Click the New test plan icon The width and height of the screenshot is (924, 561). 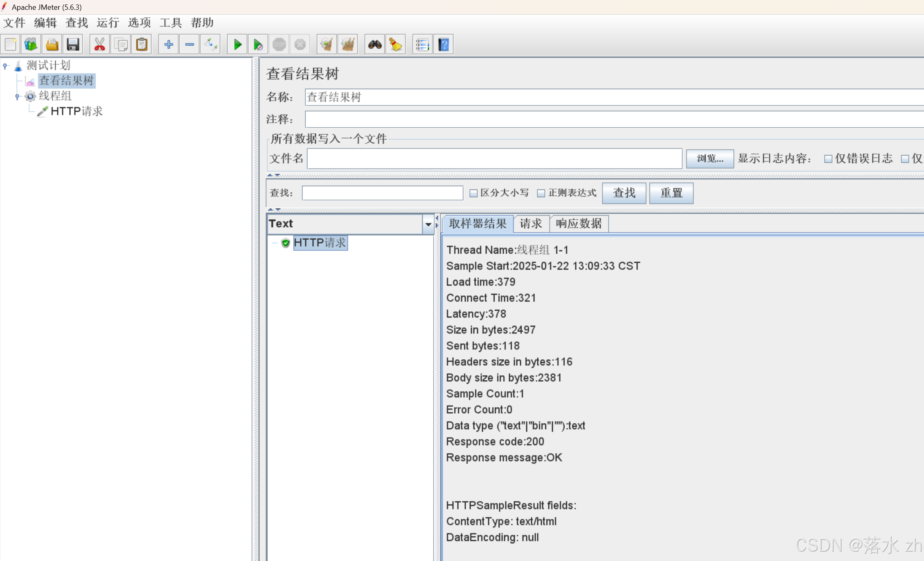(x=10, y=44)
